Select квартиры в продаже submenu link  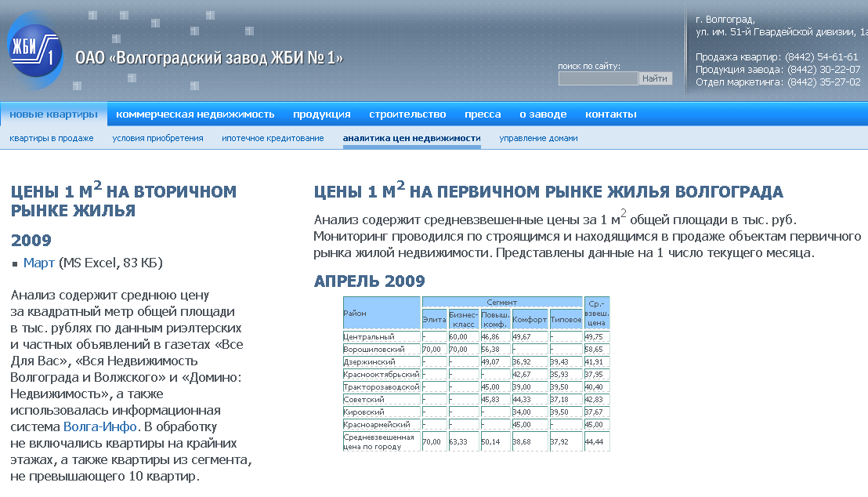point(52,138)
